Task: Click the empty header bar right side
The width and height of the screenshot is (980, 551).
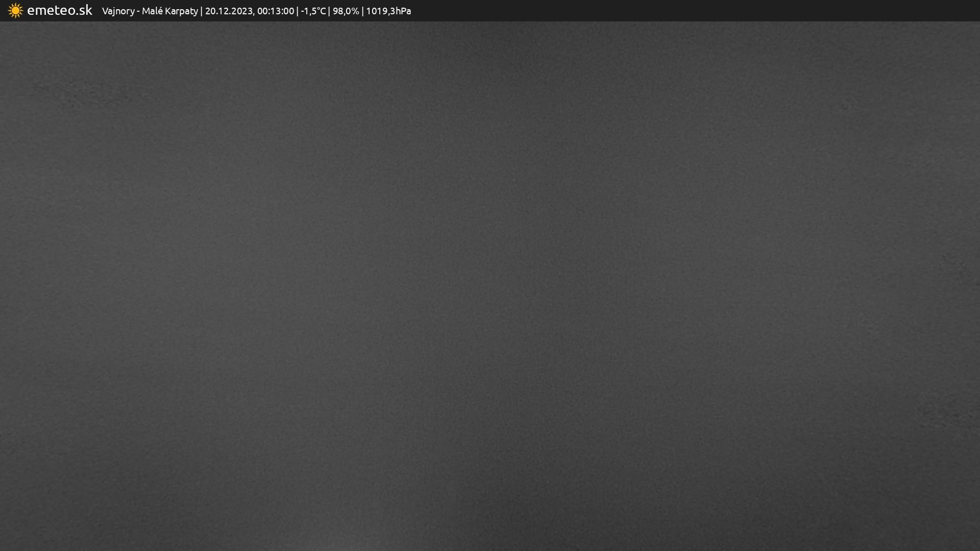Action: pos(715,11)
